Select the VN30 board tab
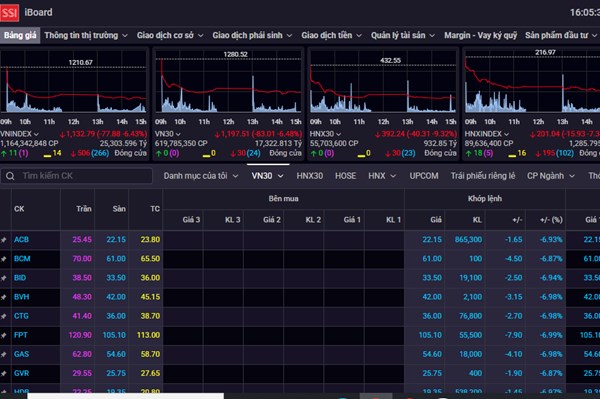The width and height of the screenshot is (600, 399). pyautogui.click(x=267, y=176)
